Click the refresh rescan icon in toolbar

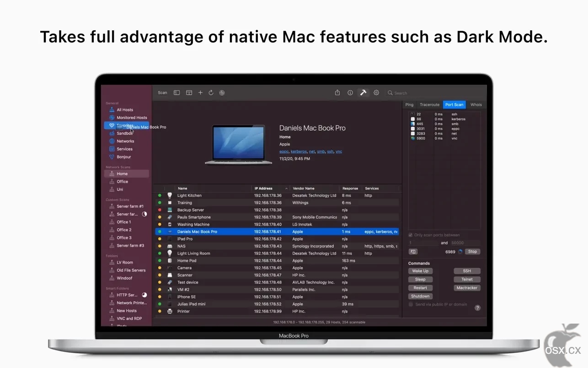point(211,92)
